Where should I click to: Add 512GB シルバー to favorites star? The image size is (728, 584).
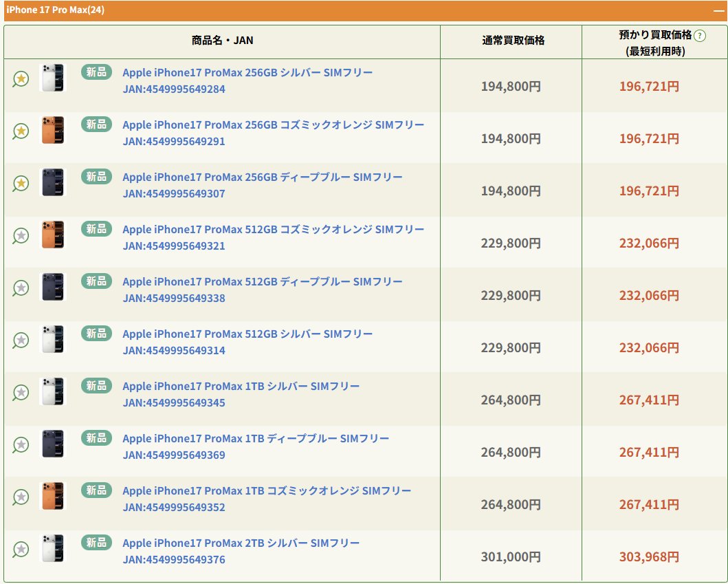click(x=21, y=340)
